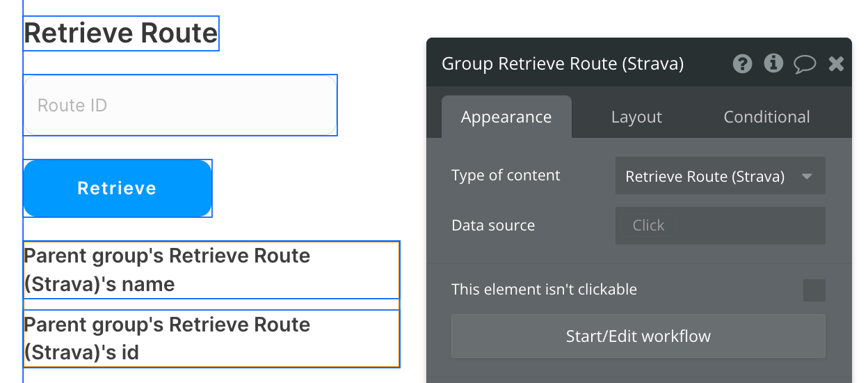The width and height of the screenshot is (868, 383).
Task: Open the Layout tab
Action: tap(636, 117)
